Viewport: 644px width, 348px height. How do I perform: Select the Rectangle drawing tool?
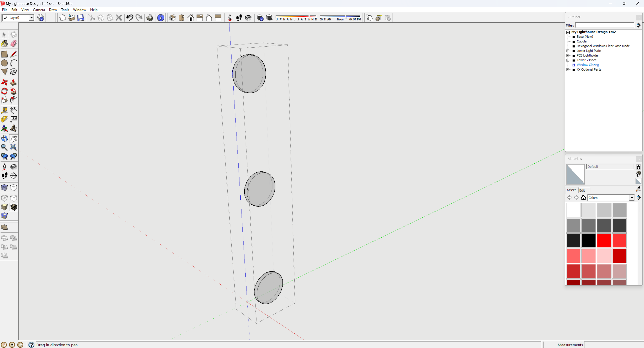(4, 54)
